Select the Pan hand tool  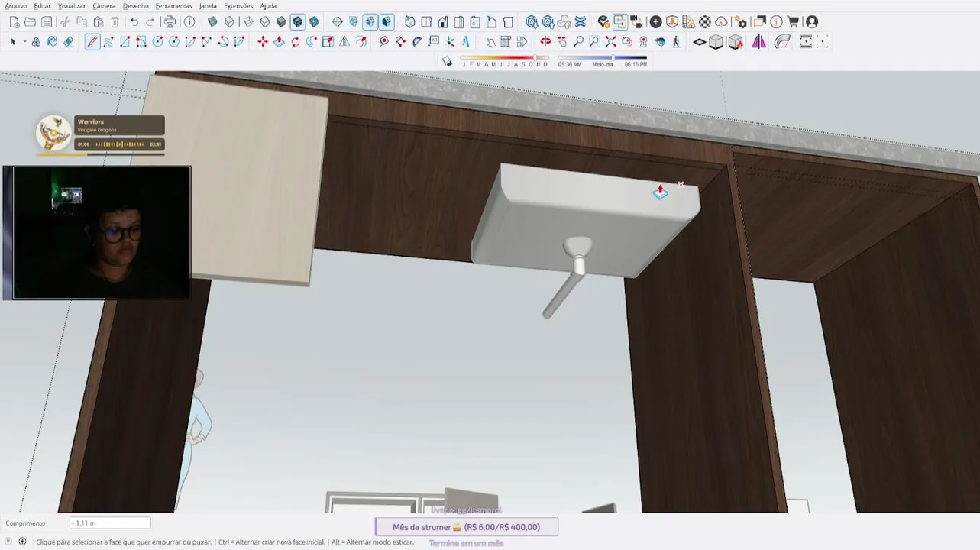coord(561,42)
